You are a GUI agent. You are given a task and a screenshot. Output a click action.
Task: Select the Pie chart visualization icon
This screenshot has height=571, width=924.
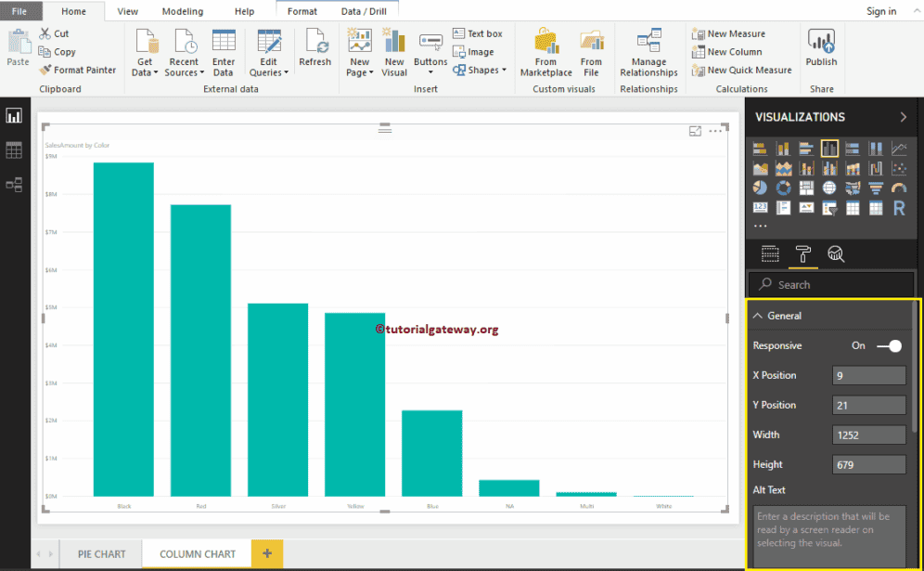click(760, 188)
